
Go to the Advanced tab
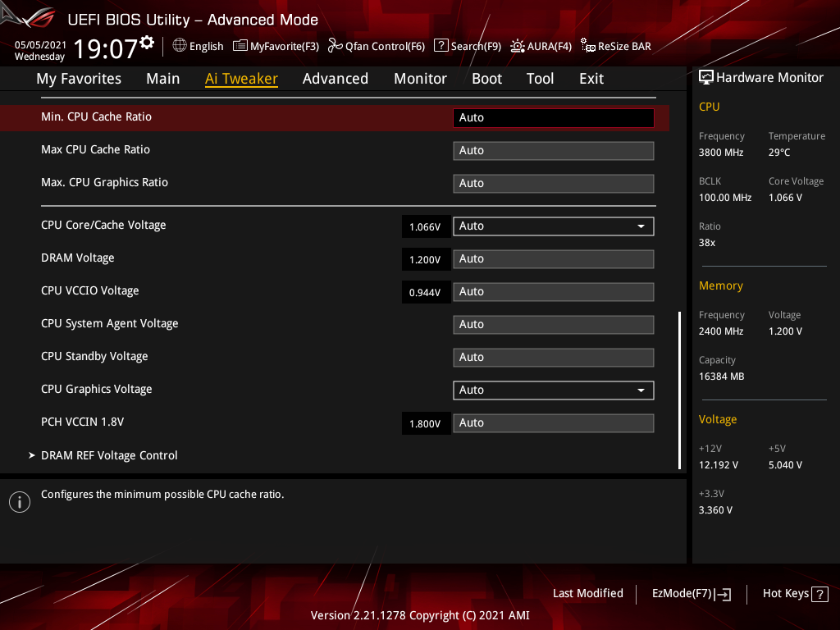click(x=336, y=79)
